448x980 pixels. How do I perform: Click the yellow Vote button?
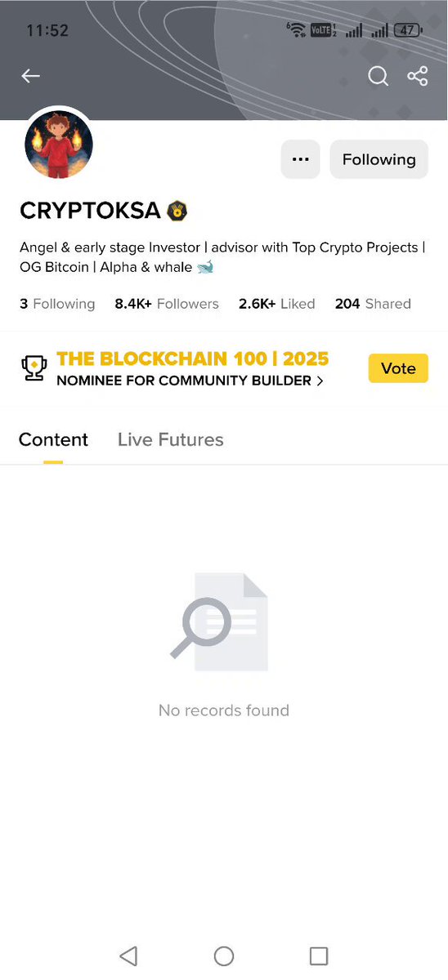(x=398, y=368)
